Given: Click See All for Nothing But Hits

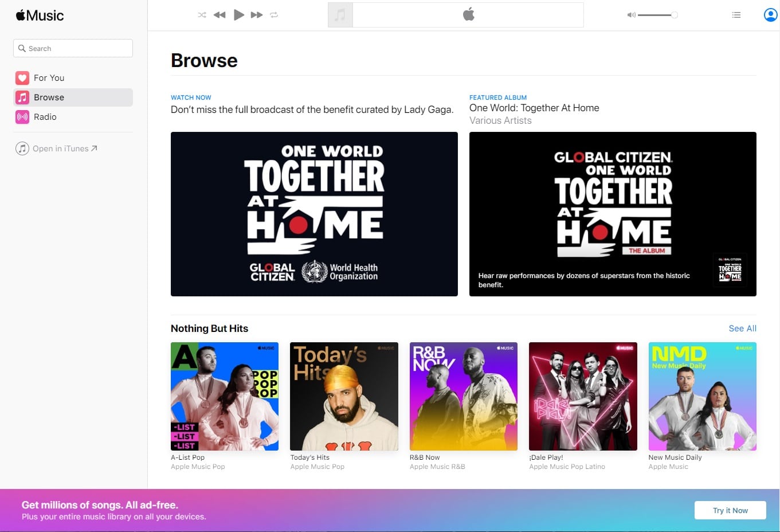Looking at the screenshot, I should coord(742,328).
